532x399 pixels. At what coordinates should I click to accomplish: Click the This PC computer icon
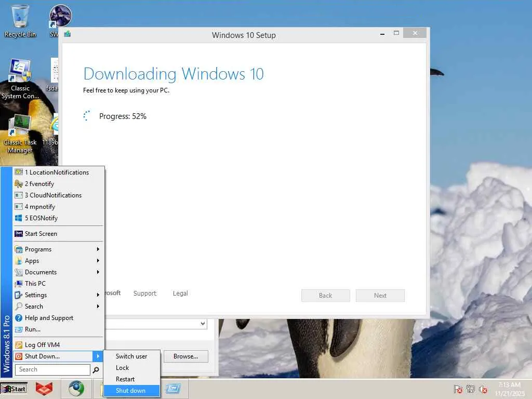19,284
